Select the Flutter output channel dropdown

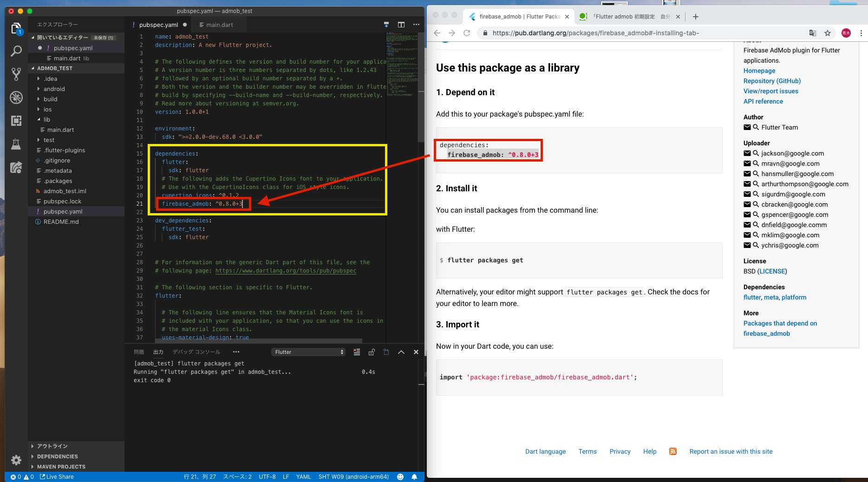tap(308, 352)
